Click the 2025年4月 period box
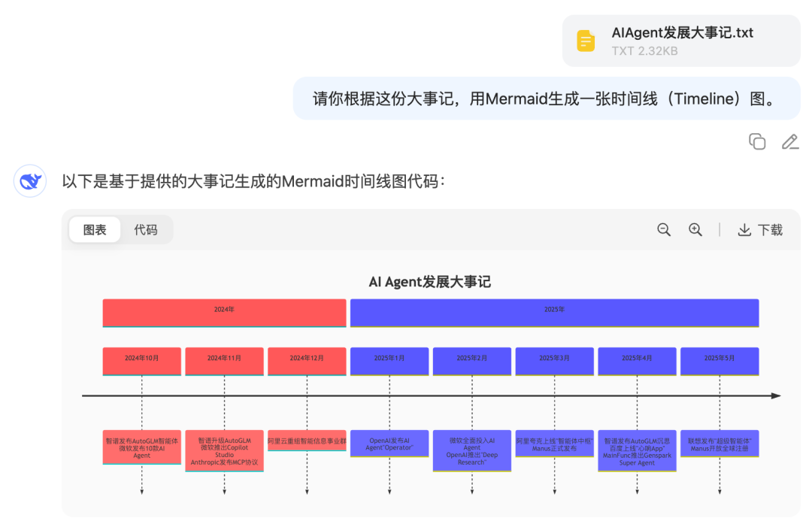Viewport: 812px width, 524px height. [637, 362]
